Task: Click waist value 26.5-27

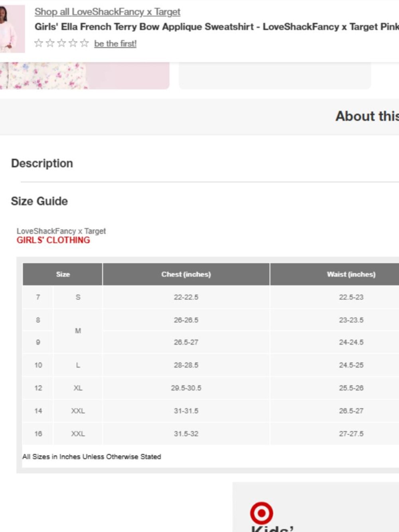Action: coord(351,411)
